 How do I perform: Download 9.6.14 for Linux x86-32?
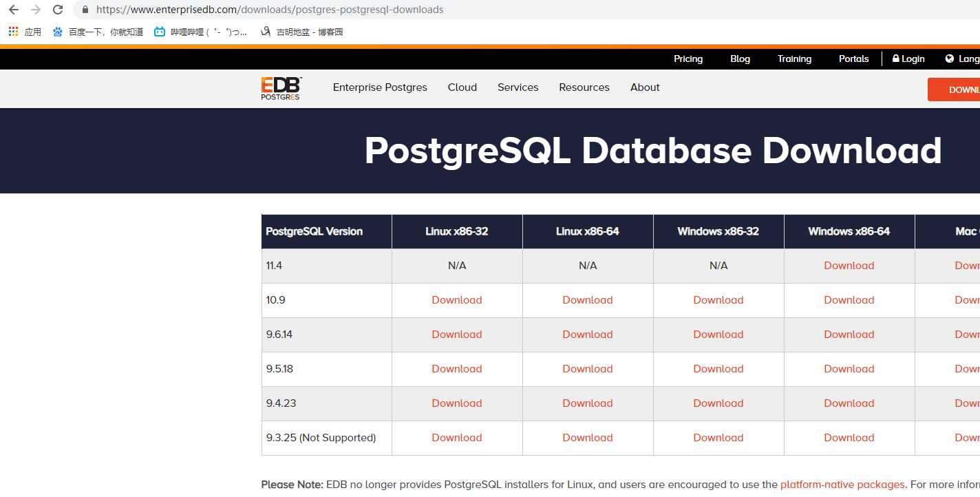[x=457, y=335]
